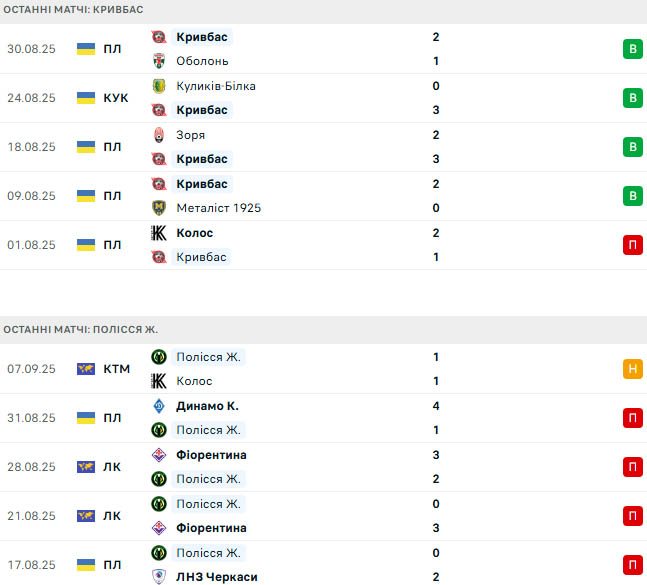Click the world flag icon beside КТМ
This screenshot has width=647, height=585.
[86, 369]
